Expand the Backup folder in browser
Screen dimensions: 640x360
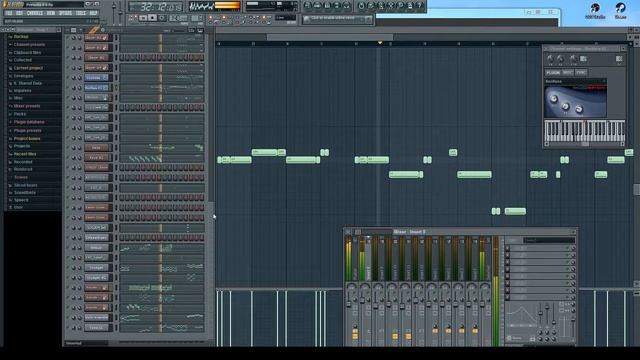click(x=21, y=37)
